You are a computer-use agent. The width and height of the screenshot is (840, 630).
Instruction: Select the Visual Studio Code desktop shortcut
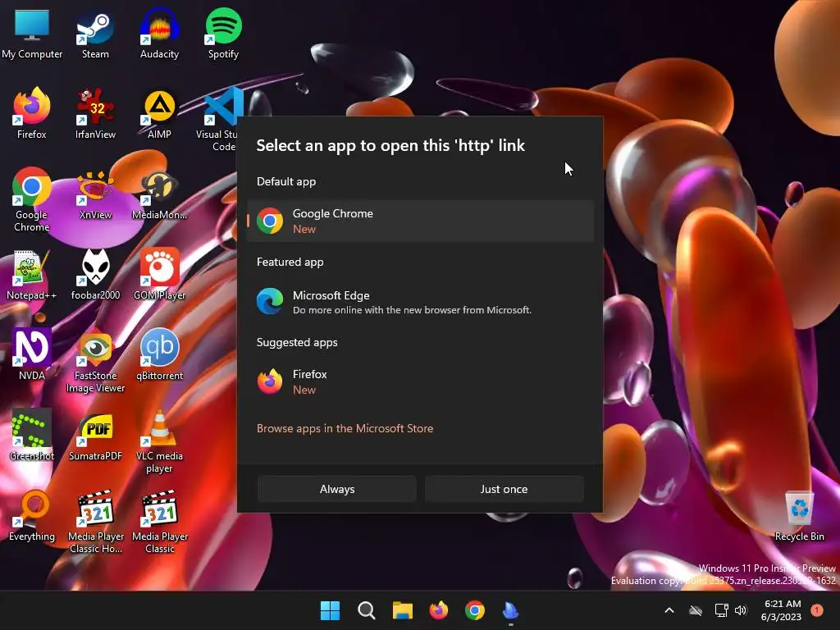[x=220, y=119]
